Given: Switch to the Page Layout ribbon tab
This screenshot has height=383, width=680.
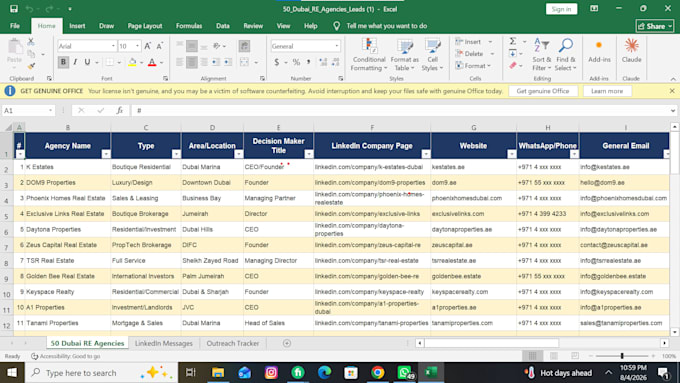Looking at the screenshot, I should coord(145,26).
